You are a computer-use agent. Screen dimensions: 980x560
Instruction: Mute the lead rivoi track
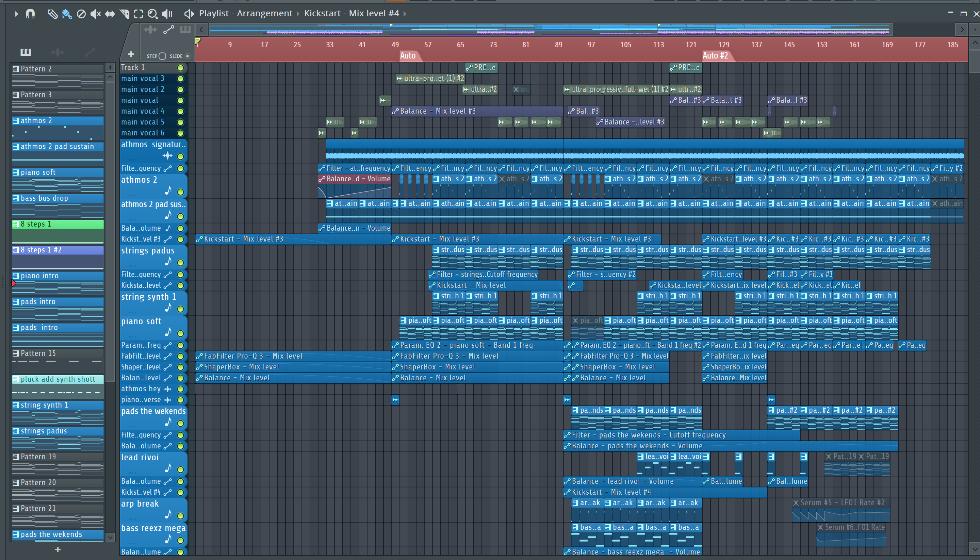(x=180, y=470)
